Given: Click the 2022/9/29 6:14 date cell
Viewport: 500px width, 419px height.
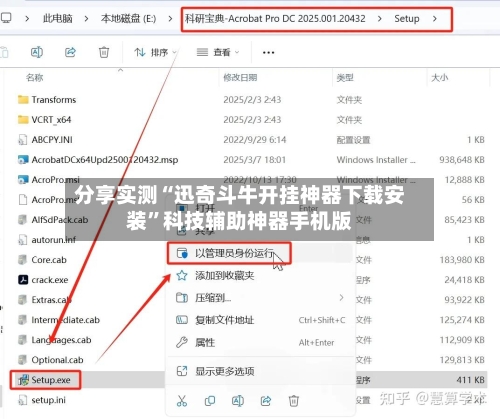Looking at the screenshot, I should (x=255, y=140).
